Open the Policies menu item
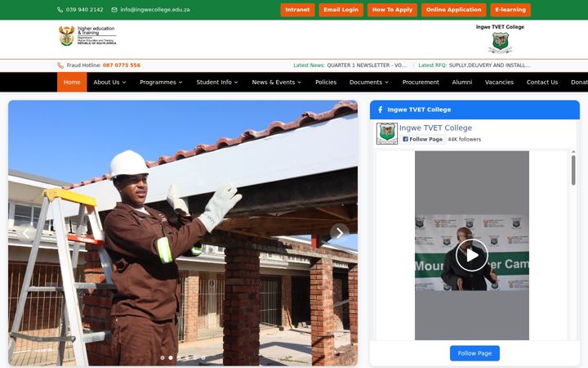Image resolution: width=588 pixels, height=368 pixels. [x=326, y=83]
